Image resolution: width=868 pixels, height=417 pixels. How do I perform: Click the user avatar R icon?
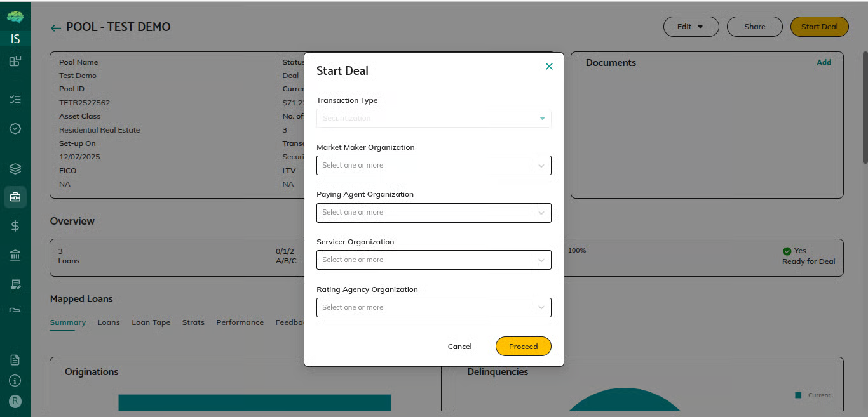(x=15, y=401)
